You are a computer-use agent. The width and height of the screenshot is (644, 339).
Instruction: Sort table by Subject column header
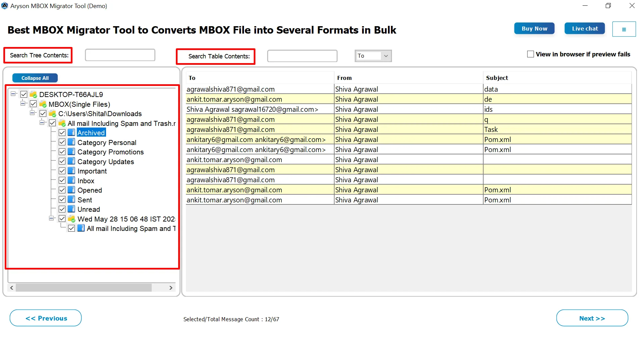point(497,78)
